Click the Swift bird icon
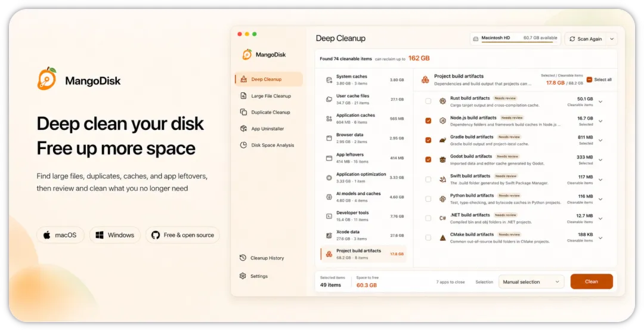 point(442,179)
